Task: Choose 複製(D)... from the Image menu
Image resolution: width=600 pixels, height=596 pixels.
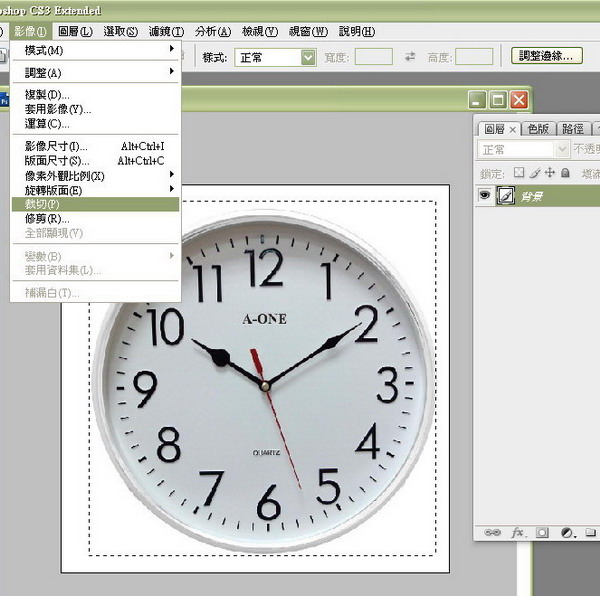Action: click(x=95, y=94)
